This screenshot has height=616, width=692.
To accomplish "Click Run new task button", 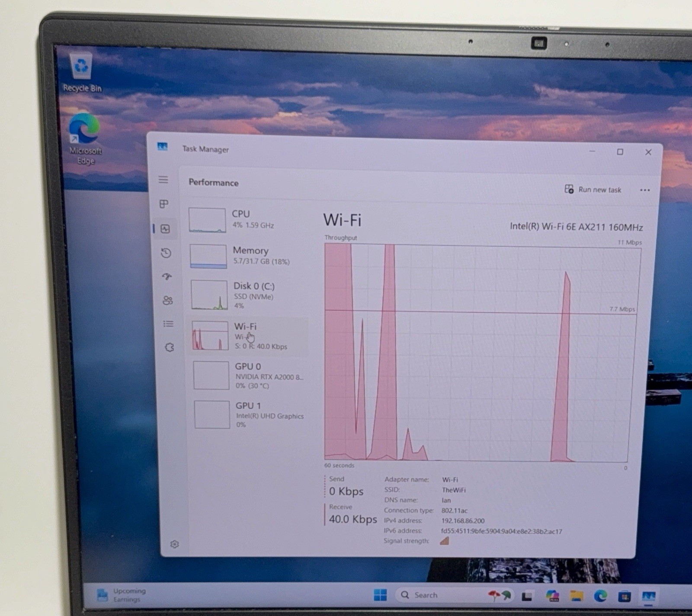I will click(593, 189).
